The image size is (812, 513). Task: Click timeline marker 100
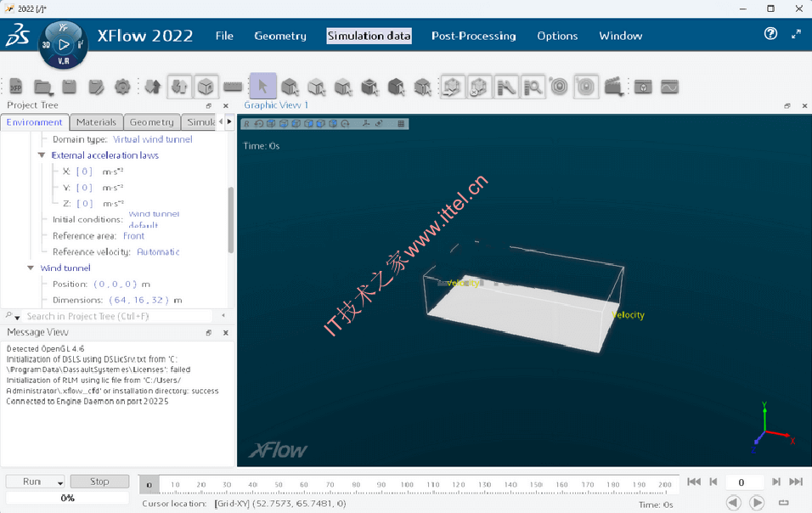(x=407, y=485)
